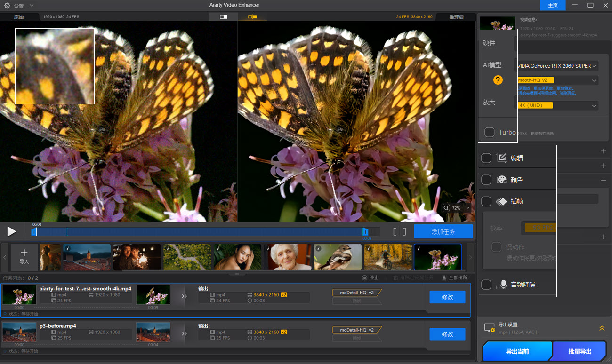Select the p3-before.mp4 task name
612x364 pixels.
point(57,325)
